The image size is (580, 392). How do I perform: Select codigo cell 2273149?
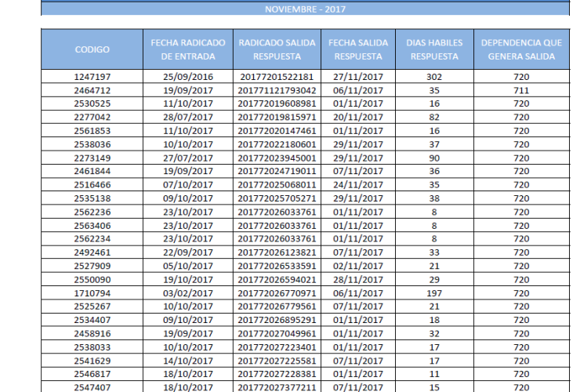[92, 158]
